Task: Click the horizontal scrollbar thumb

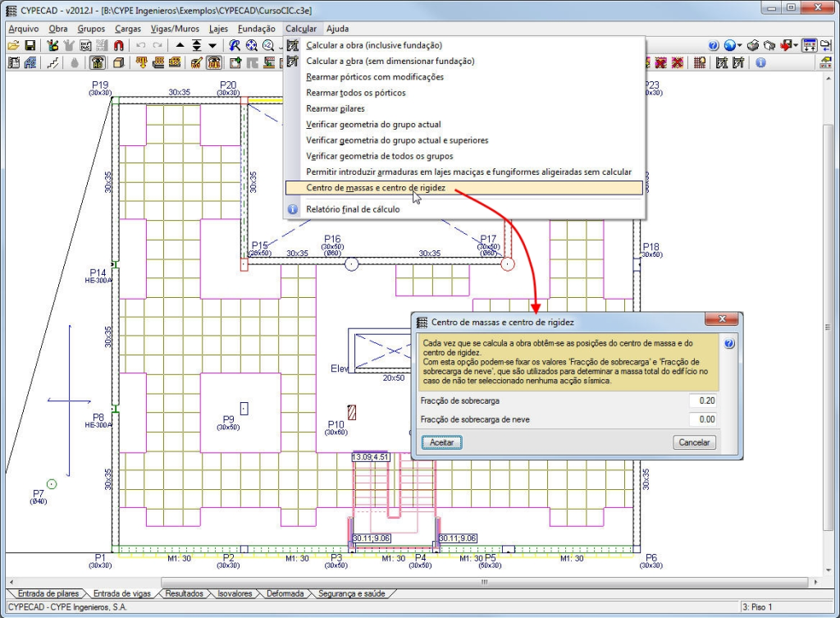Action: point(484,582)
